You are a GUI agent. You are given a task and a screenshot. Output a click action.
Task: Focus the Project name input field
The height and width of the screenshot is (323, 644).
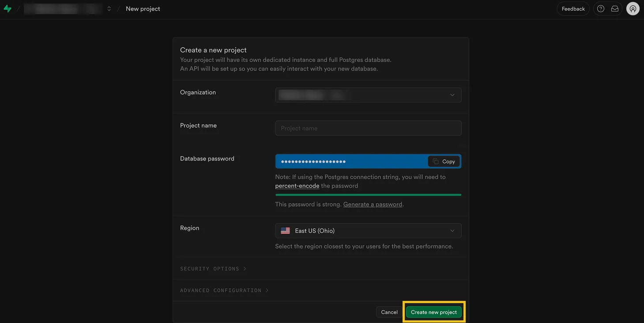[368, 128]
